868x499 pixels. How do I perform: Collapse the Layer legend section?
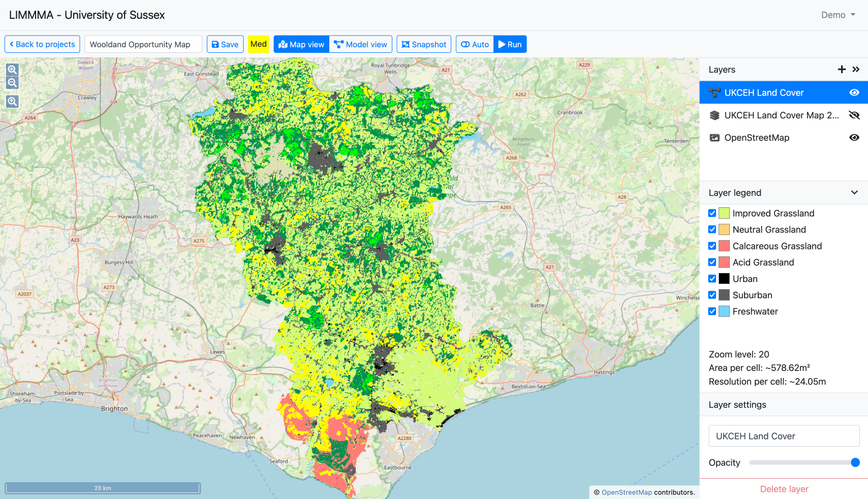pyautogui.click(x=854, y=193)
